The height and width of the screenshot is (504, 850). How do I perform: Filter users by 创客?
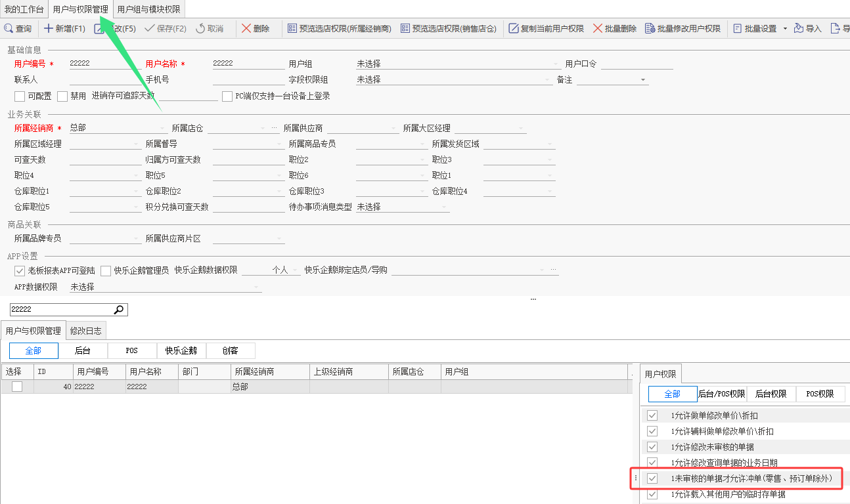click(231, 350)
